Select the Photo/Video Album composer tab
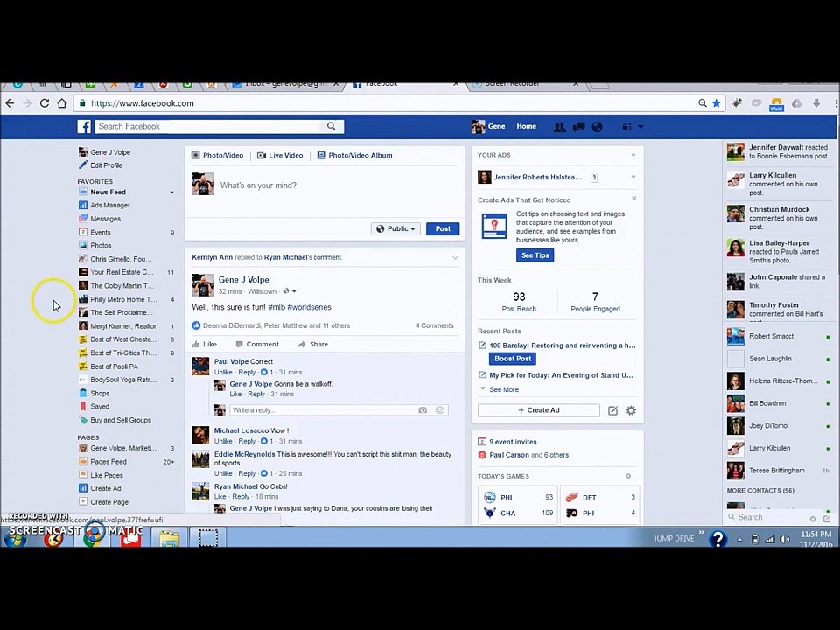The height and width of the screenshot is (630, 840). (x=354, y=156)
